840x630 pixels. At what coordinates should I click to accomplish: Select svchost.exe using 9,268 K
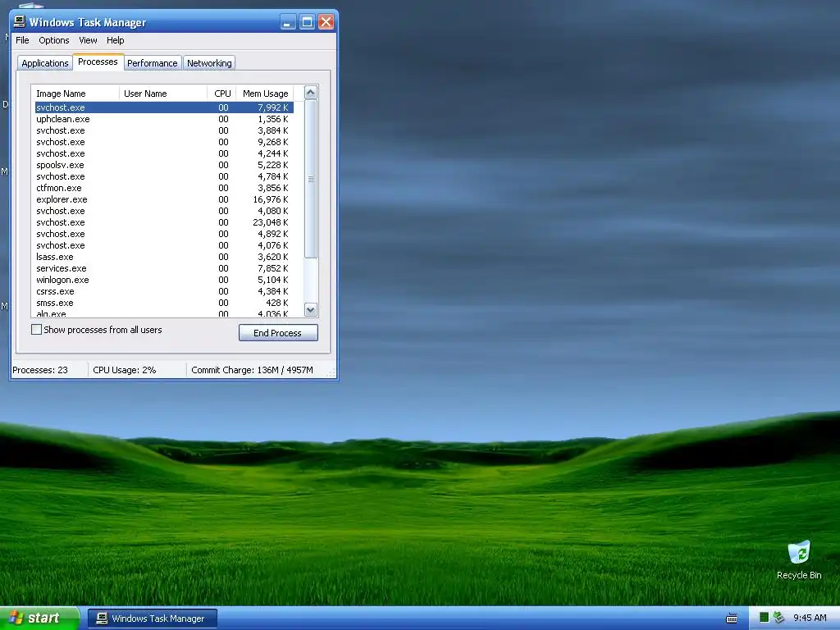pos(164,142)
